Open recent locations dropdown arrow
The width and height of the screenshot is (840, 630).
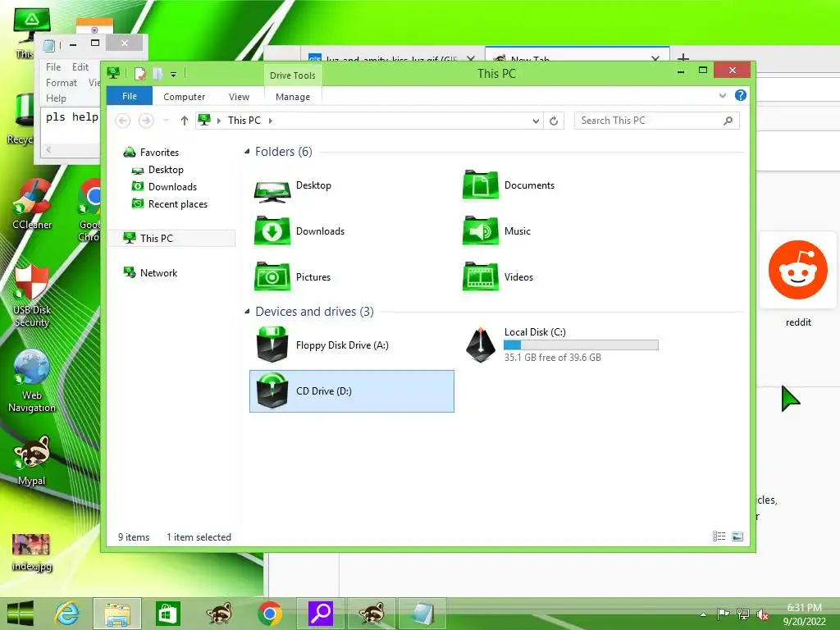click(x=166, y=121)
